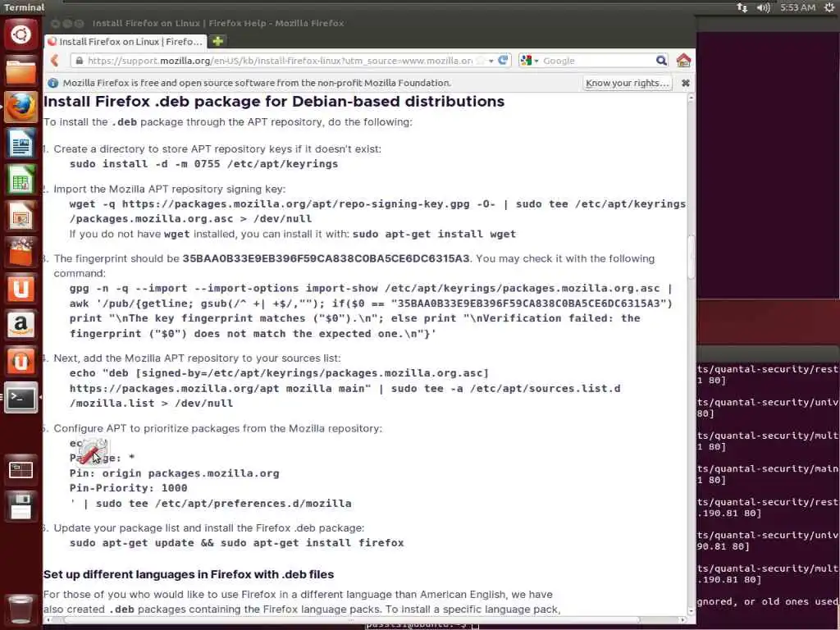Expand the URL history dropdown arrow
The width and height of the screenshot is (840, 630).
click(x=491, y=61)
